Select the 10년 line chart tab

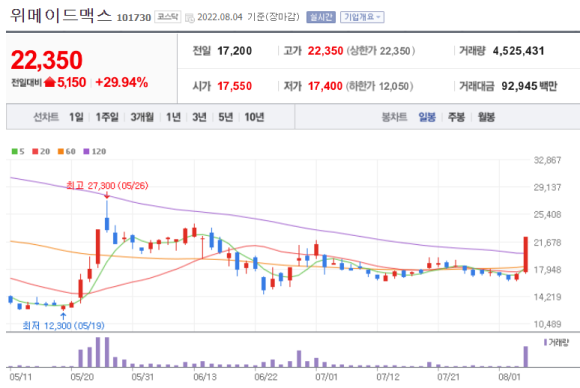[x=254, y=117]
